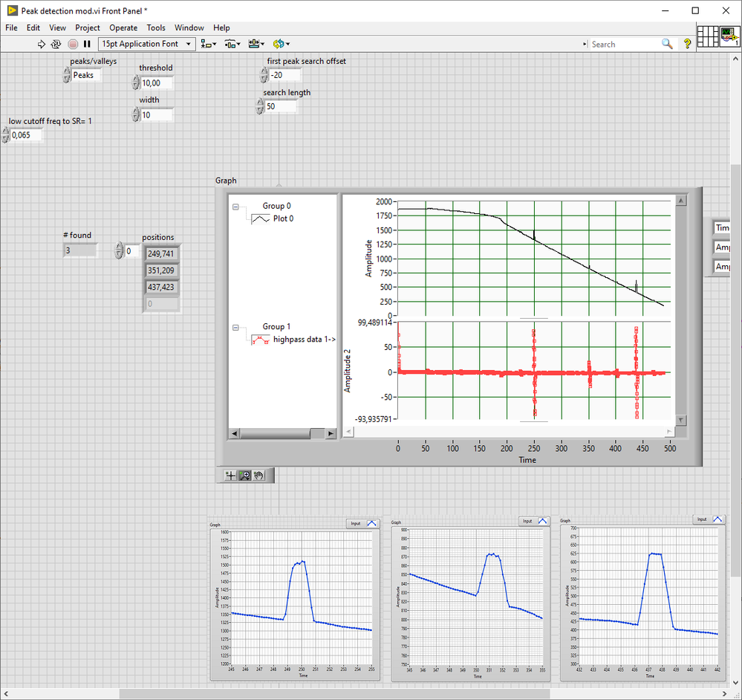Image resolution: width=742 pixels, height=700 pixels.
Task: Click the connector pane grid icon
Action: click(x=708, y=36)
